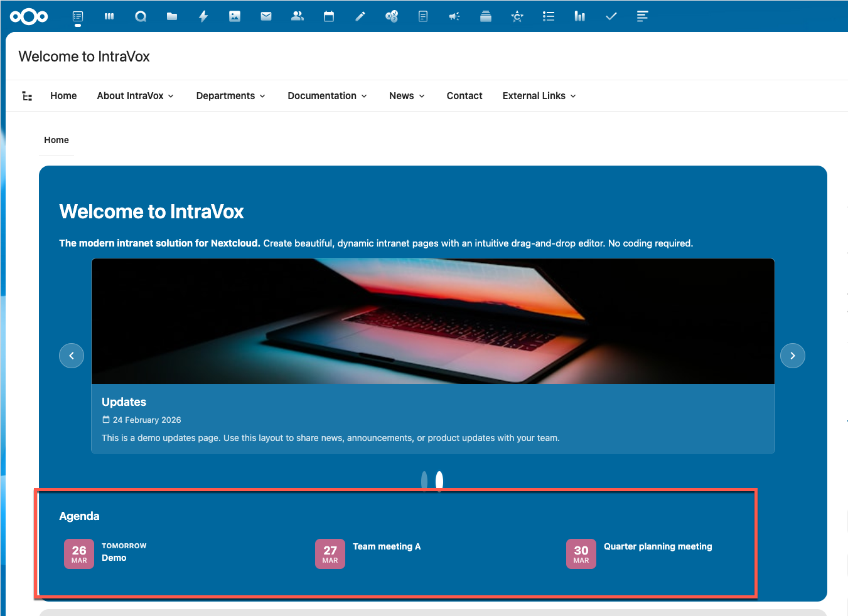Click the Home breadcrumb

pos(56,140)
